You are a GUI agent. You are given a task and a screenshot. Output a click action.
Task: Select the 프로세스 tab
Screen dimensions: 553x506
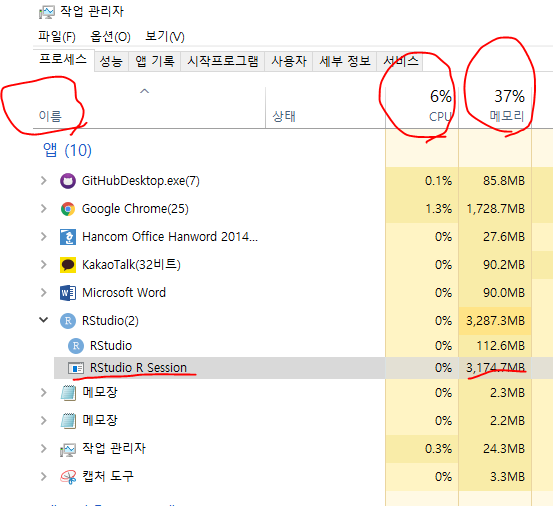(63, 59)
